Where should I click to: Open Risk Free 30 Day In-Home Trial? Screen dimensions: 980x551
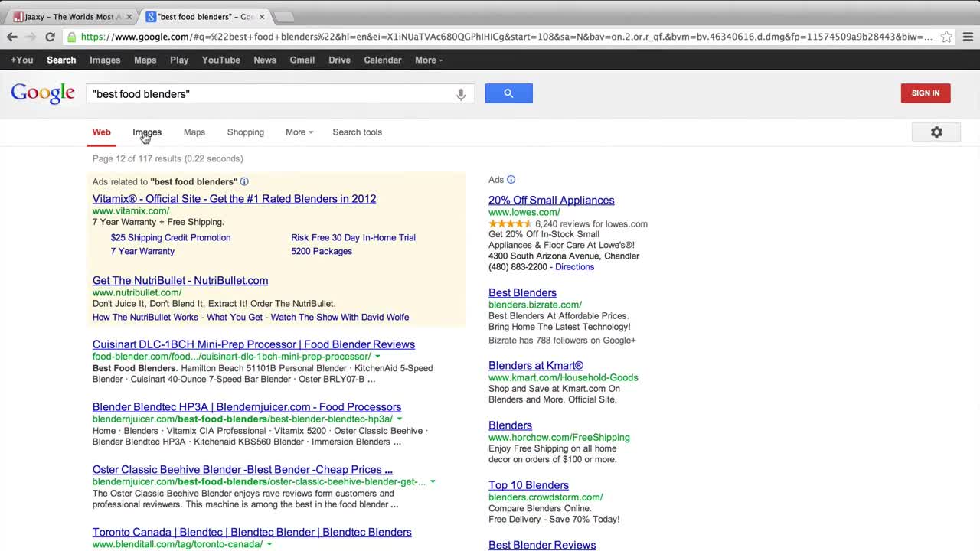(353, 237)
